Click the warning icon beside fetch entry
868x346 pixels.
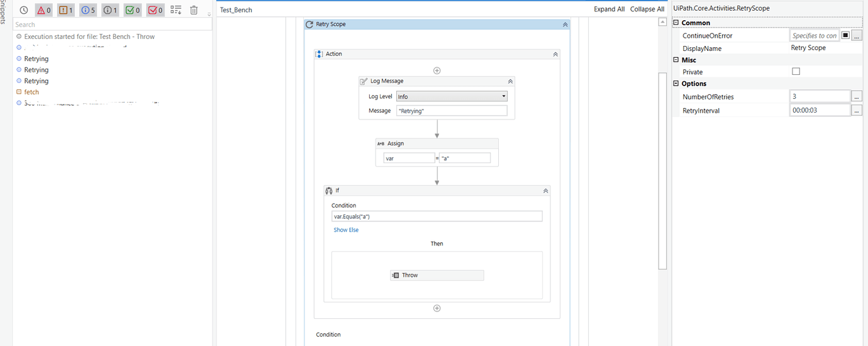[19, 92]
